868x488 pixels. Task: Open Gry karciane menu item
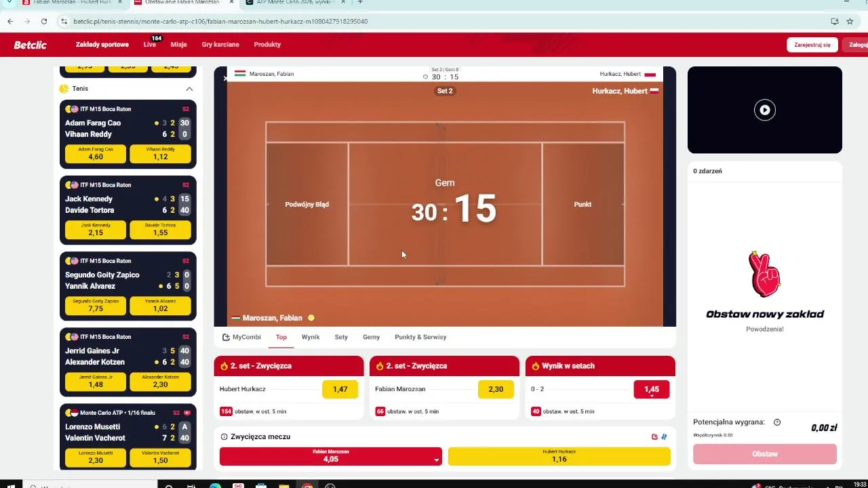[220, 45]
